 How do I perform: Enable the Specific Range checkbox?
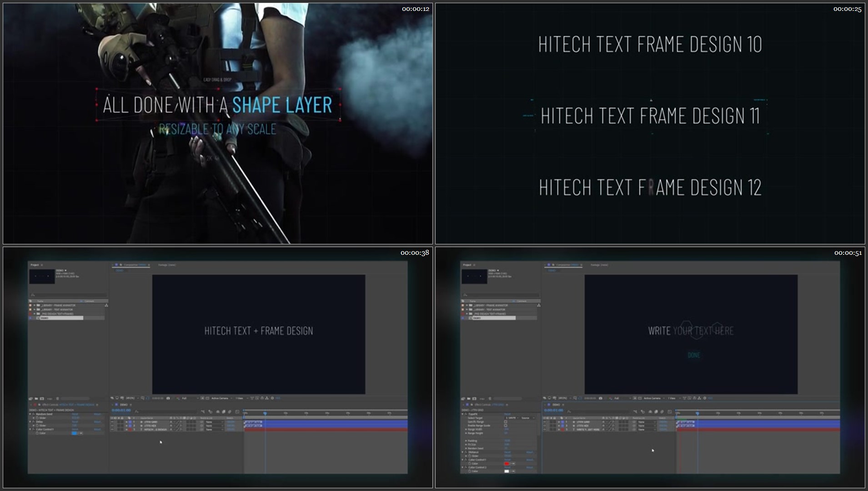click(x=506, y=422)
